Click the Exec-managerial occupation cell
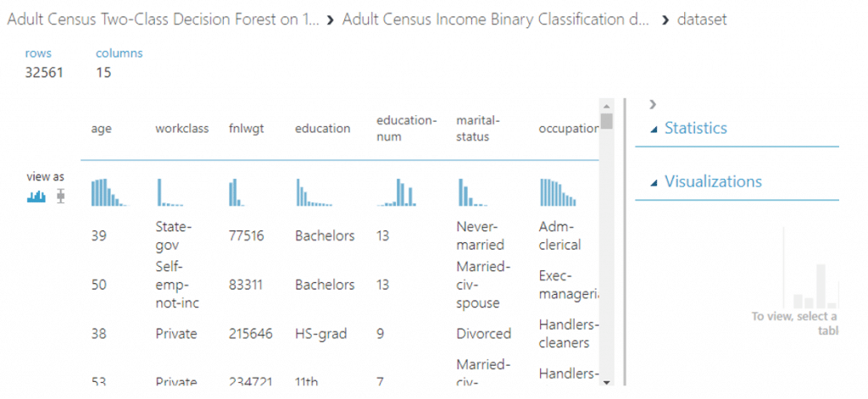The image size is (868, 399). [x=569, y=285]
